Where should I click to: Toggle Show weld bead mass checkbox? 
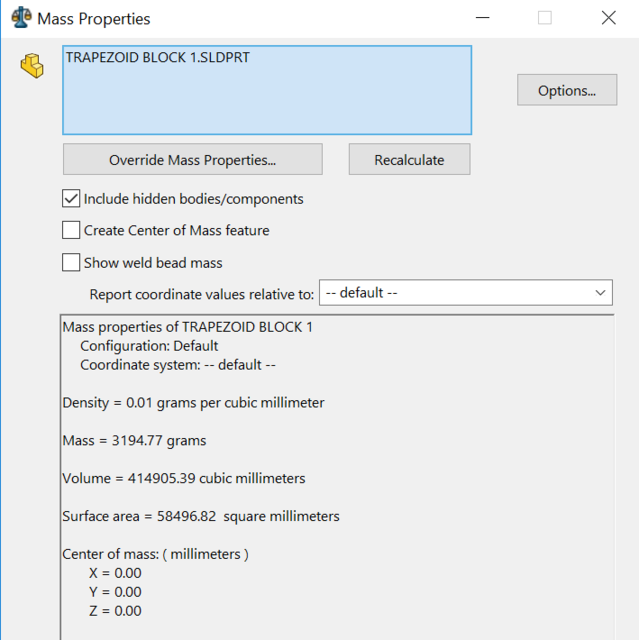pos(71,263)
